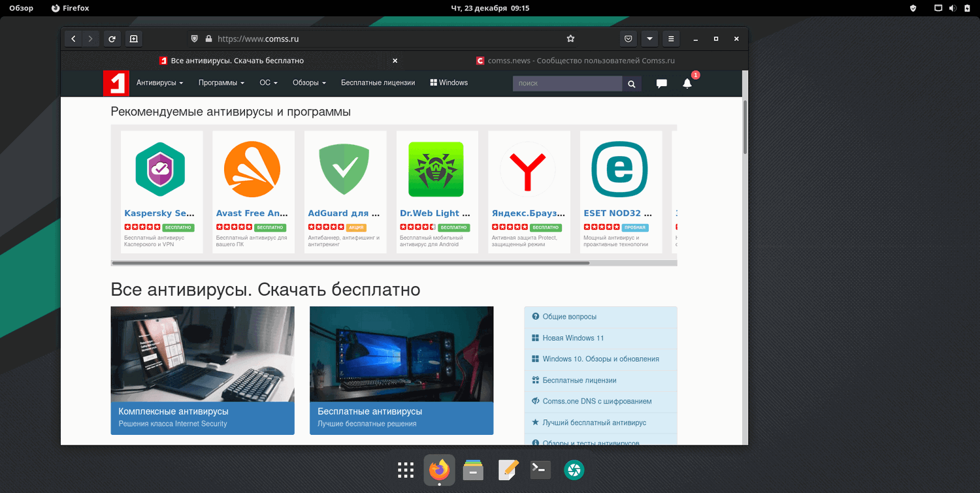The height and width of the screenshot is (493, 980).
Task: Open the Бесплатные антивирусы category image
Action: coord(402,354)
